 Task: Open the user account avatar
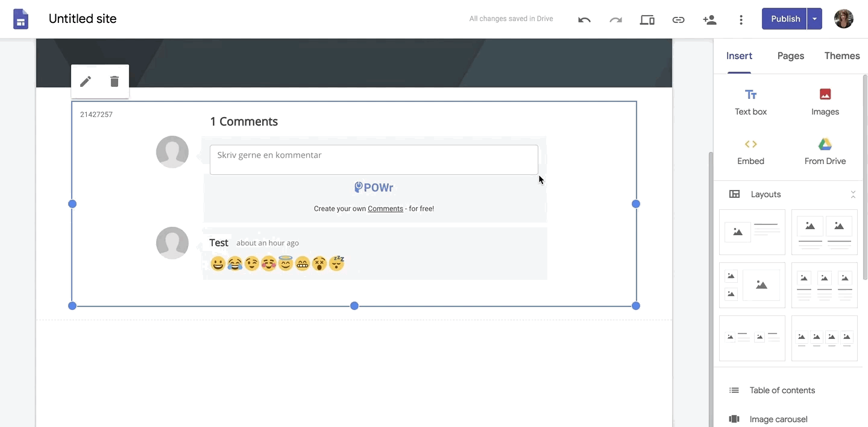tap(843, 19)
